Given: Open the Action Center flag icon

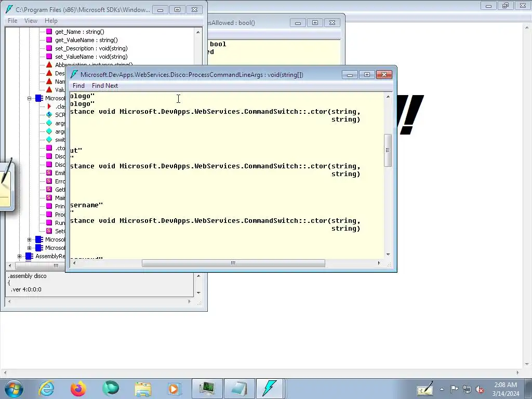Looking at the screenshot, I should 454,389.
